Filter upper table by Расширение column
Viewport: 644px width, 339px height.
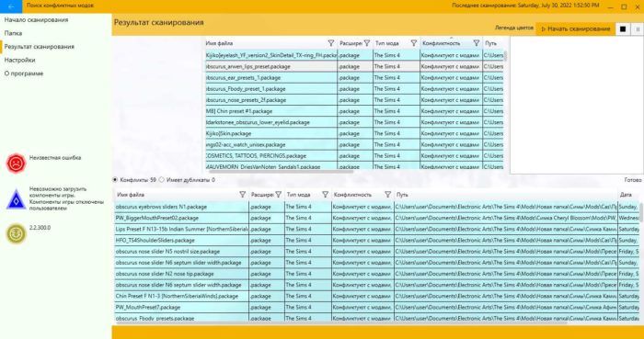pyautogui.click(x=367, y=43)
